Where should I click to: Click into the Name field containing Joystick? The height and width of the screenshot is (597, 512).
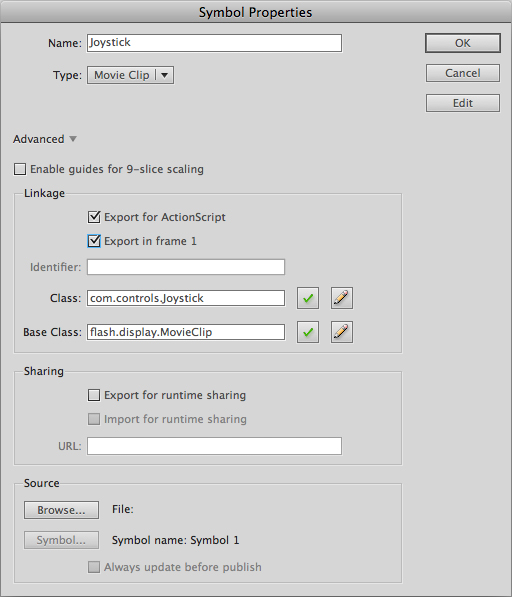click(214, 43)
